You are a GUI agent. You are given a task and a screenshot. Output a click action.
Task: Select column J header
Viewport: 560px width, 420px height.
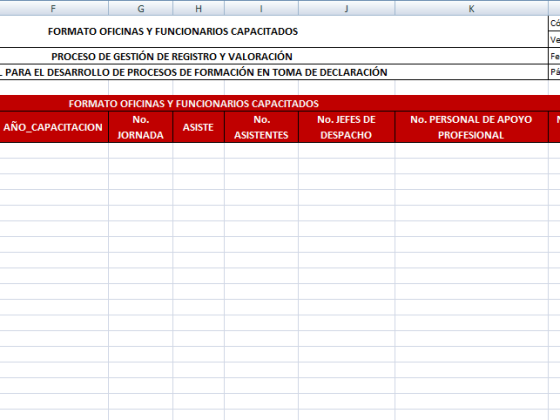pos(346,9)
